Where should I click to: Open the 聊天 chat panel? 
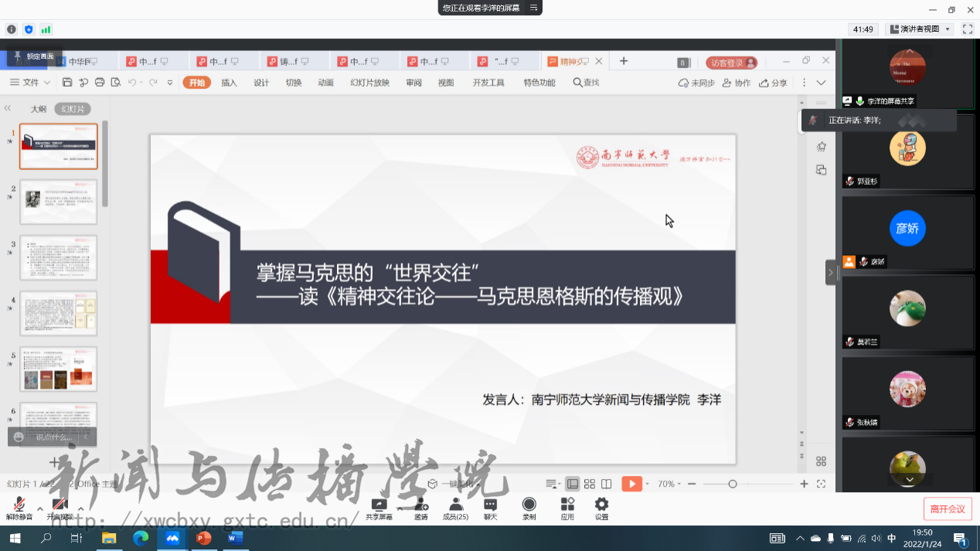click(x=490, y=509)
